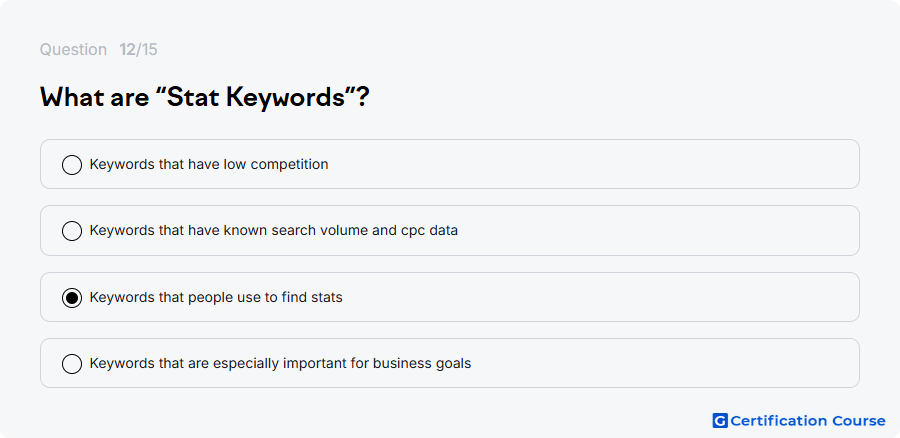
Task: Click blank area of the find stats answer card
Action: pos(597,297)
